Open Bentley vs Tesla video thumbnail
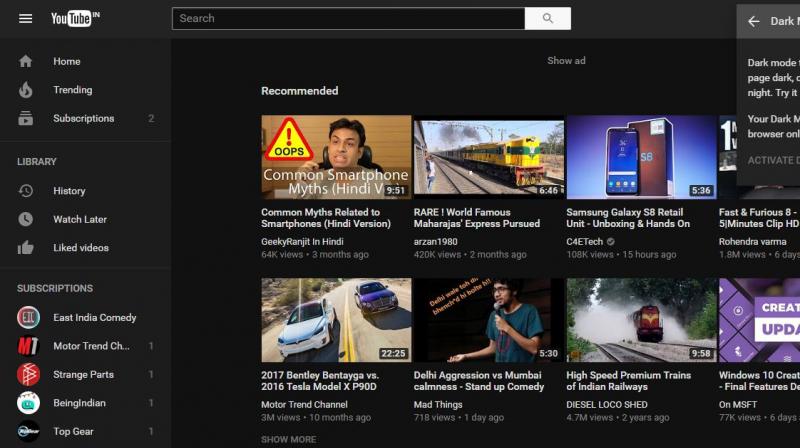The width and height of the screenshot is (800, 448). coord(336,320)
